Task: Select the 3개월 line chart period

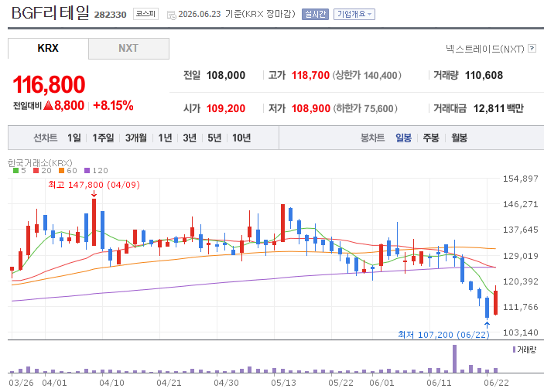Action: (x=136, y=138)
